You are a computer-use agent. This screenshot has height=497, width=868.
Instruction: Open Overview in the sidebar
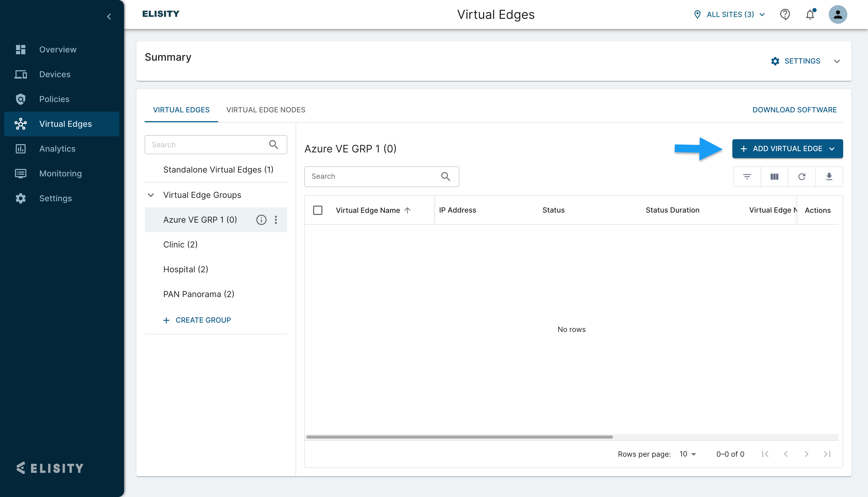[62, 50]
